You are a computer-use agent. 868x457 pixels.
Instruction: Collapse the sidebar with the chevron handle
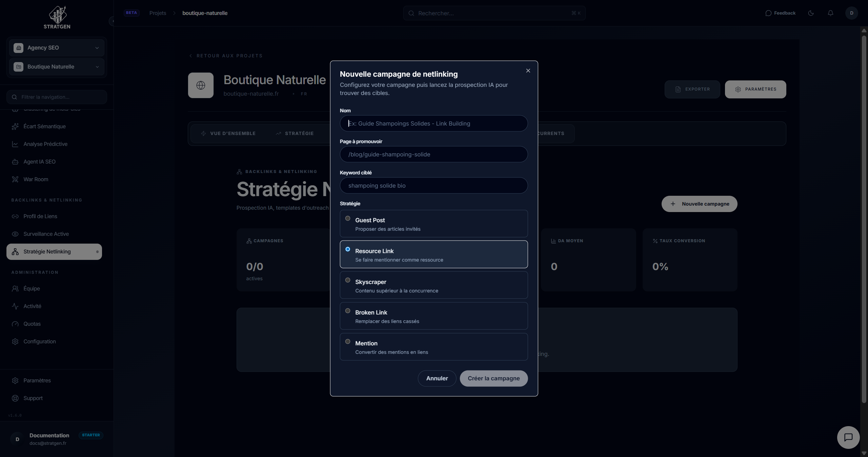(x=113, y=21)
